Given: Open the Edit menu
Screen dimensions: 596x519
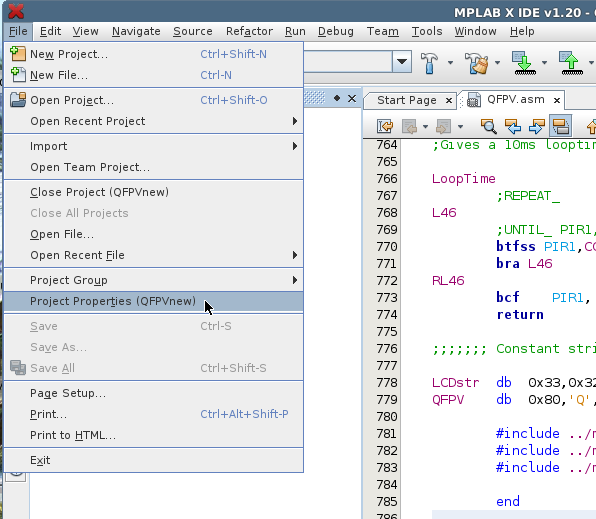Looking at the screenshot, I should (51, 31).
